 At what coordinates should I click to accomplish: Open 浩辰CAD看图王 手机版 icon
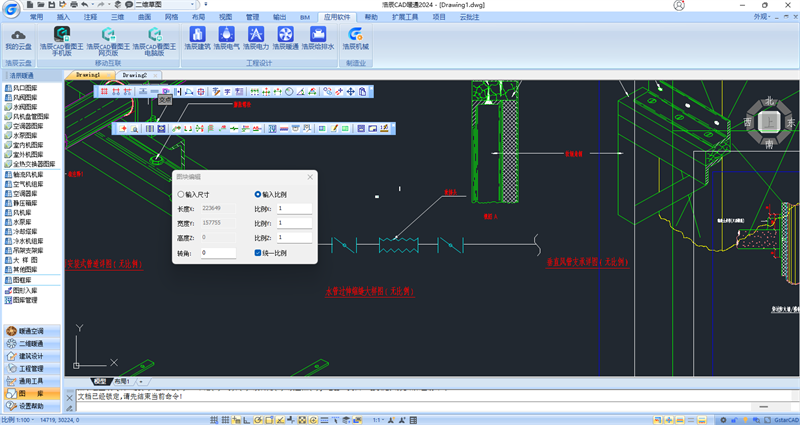(x=60, y=38)
